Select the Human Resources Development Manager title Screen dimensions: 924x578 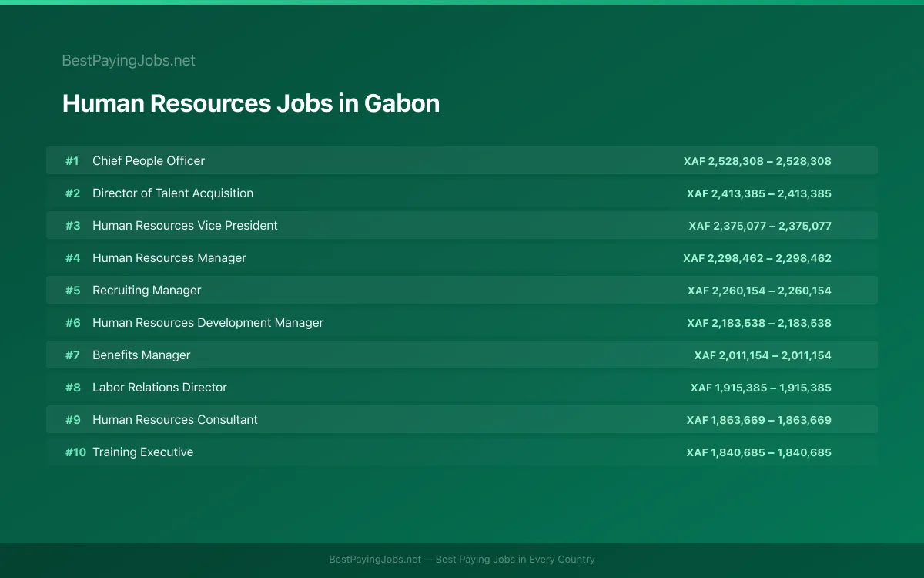(x=208, y=322)
